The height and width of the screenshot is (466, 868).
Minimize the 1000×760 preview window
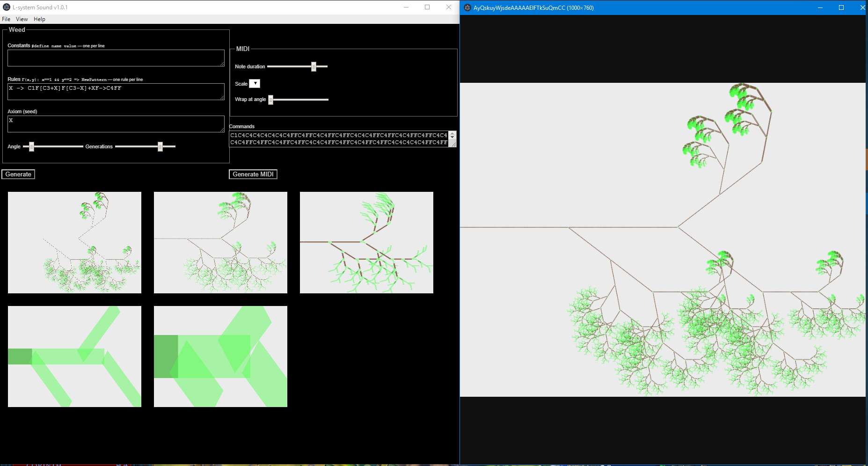coord(820,7)
